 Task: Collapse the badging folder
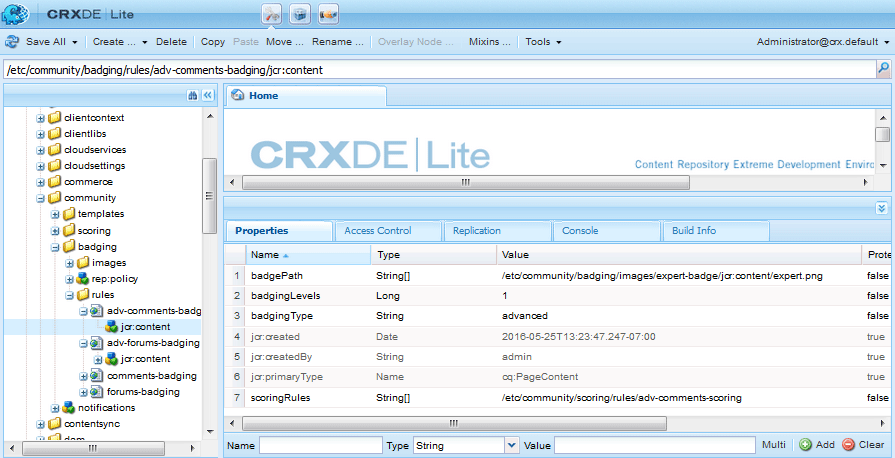55,247
